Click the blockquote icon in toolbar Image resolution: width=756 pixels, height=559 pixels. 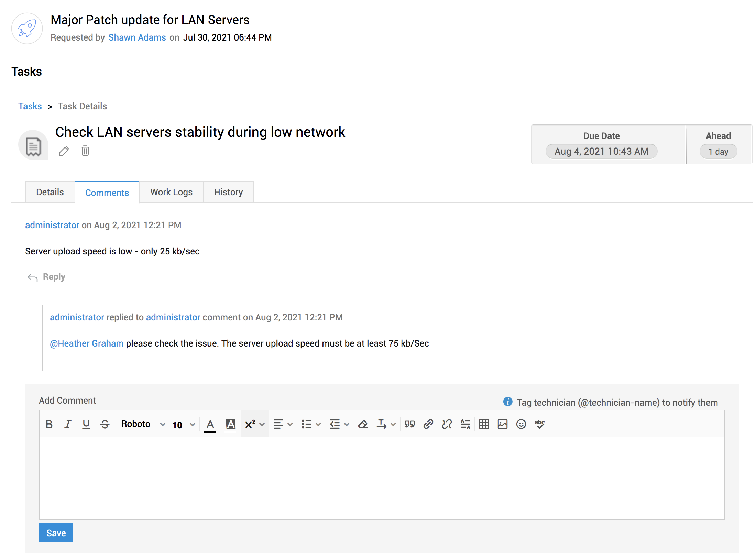tap(409, 424)
